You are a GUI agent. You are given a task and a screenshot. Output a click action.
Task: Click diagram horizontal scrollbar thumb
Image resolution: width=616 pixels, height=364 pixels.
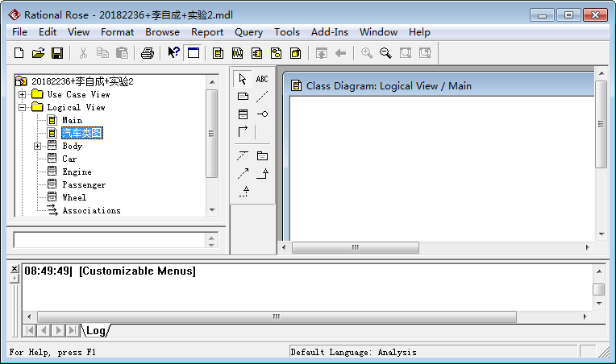(356, 247)
